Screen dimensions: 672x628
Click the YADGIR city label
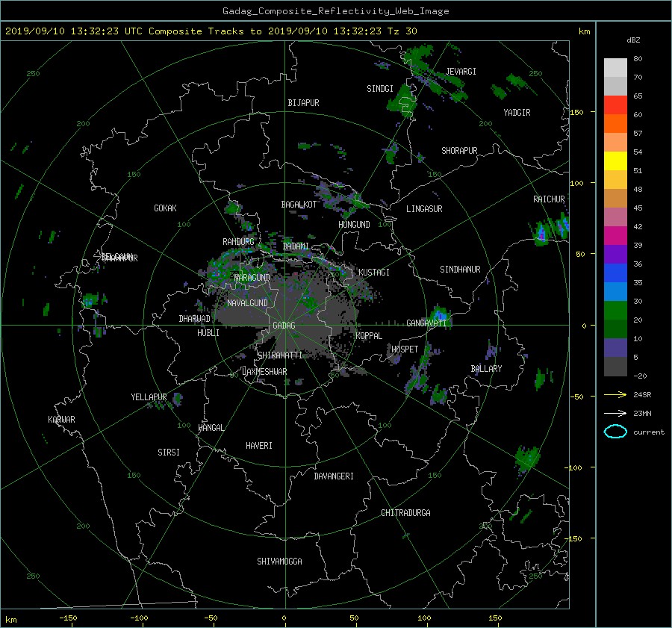coord(517,113)
